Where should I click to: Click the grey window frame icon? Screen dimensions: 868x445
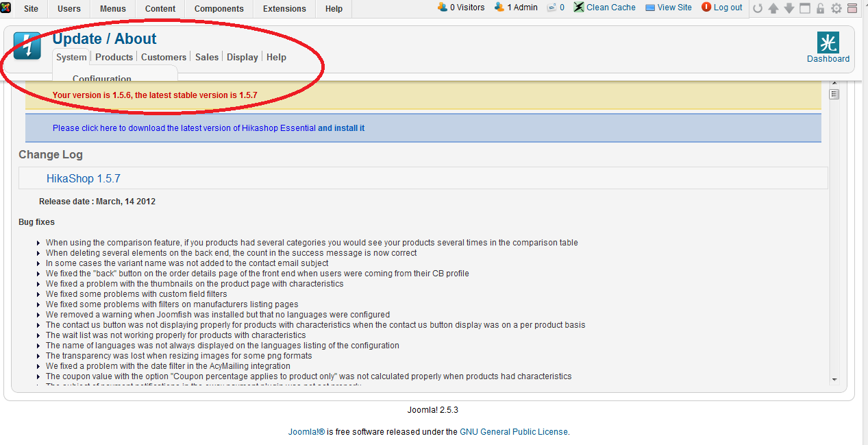click(805, 8)
